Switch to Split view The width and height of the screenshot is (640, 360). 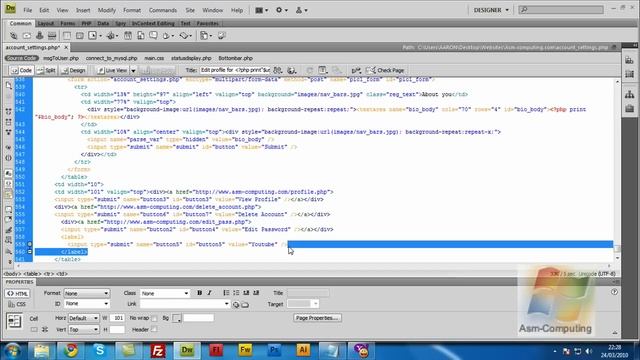[46, 70]
